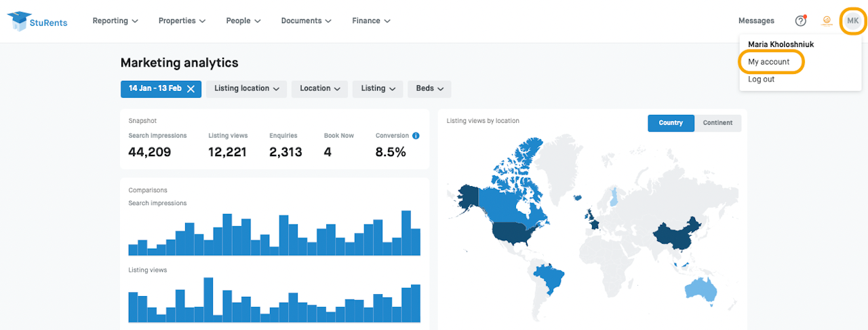The image size is (868, 330).
Task: Clear the 14 Jan - 13 Feb date filter
Action: (191, 89)
